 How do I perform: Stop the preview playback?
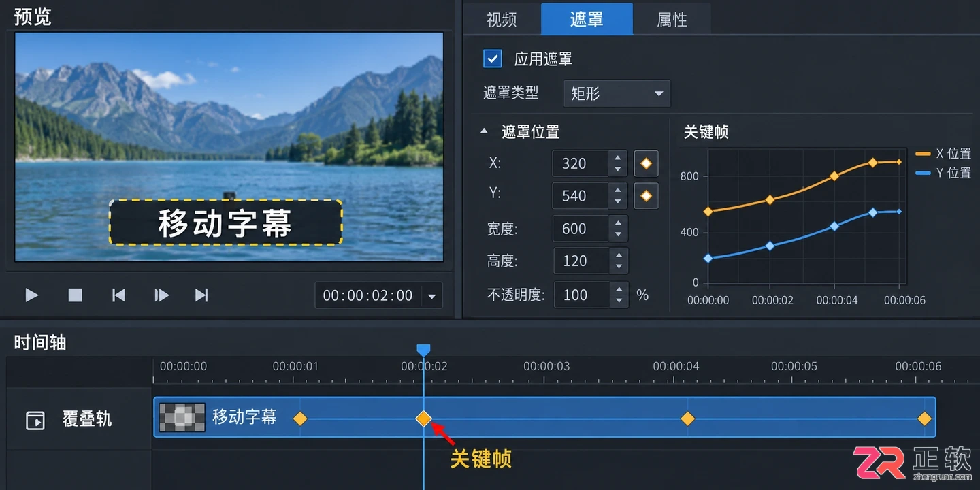75,295
